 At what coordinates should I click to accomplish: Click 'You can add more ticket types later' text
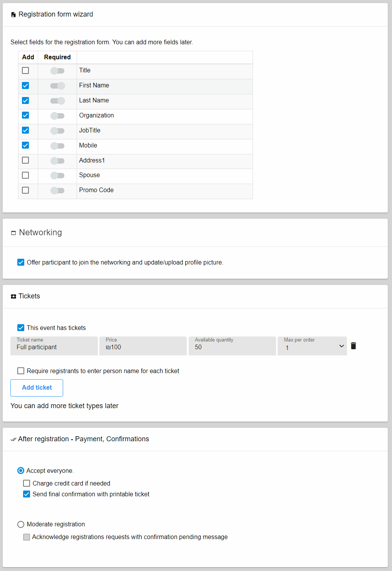click(x=64, y=406)
